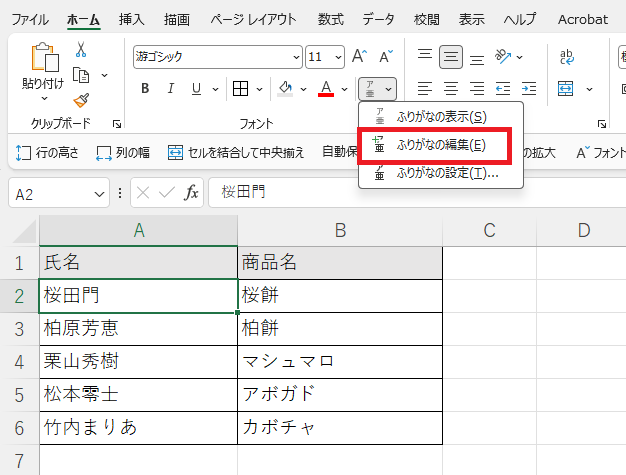The width and height of the screenshot is (626, 475).
Task: Click the copy icon
Action: pos(81,75)
